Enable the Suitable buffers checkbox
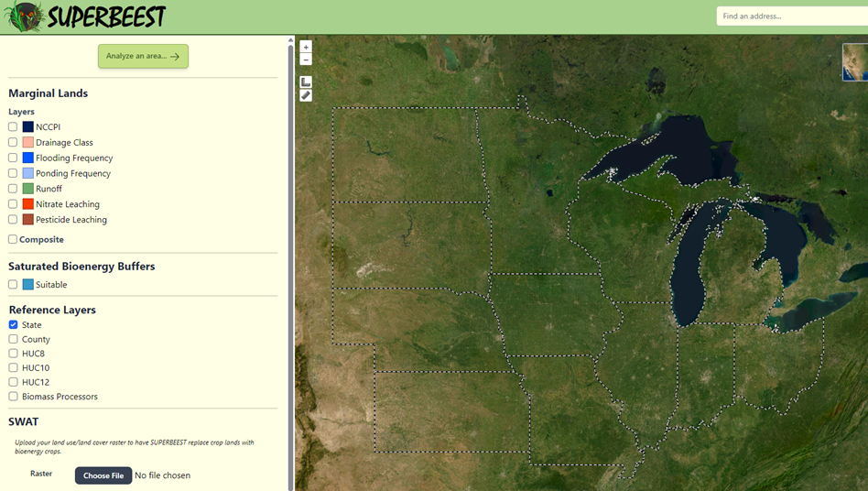The height and width of the screenshot is (491, 868). point(13,285)
